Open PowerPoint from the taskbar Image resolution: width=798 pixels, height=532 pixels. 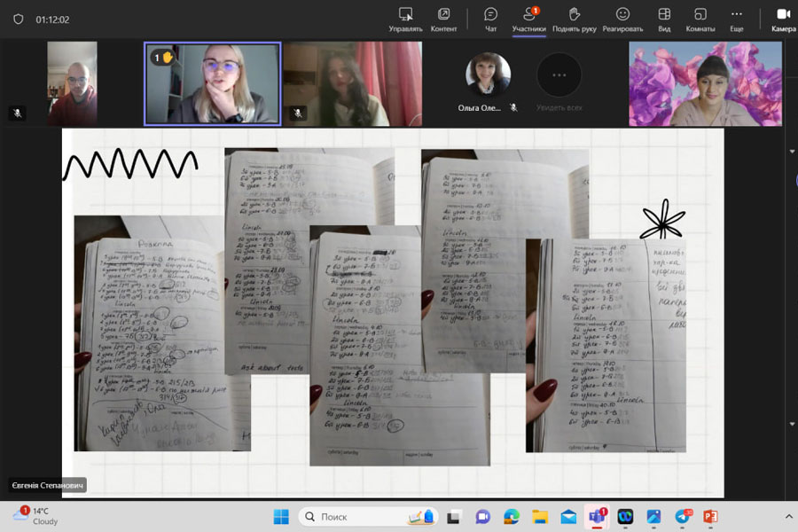[709, 516]
